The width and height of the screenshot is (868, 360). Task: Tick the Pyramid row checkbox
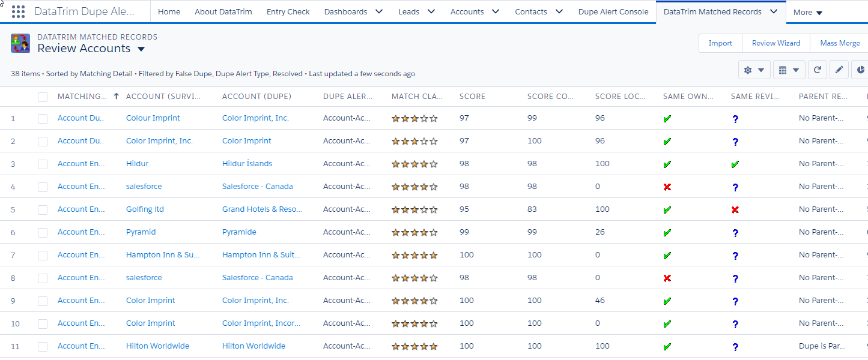43,233
